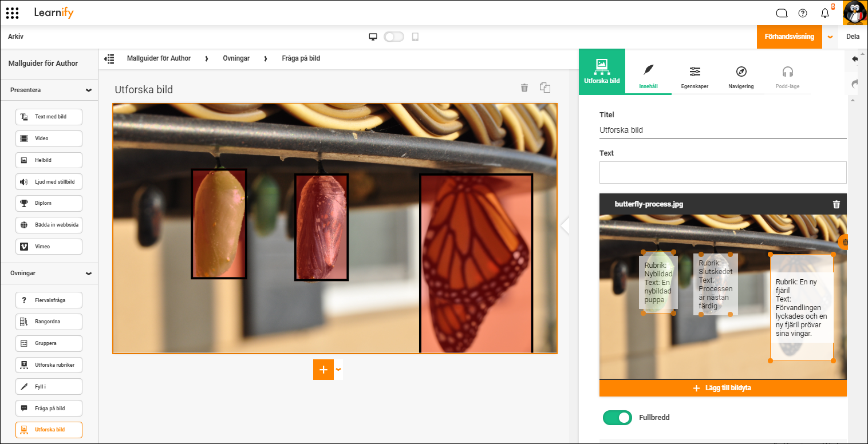This screenshot has width=868, height=444.
Task: Open the apps grid menu
Action: tap(12, 13)
